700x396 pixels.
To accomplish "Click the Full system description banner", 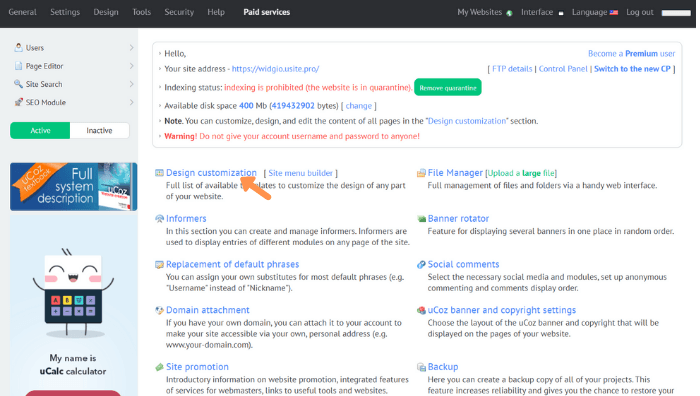I will [x=74, y=187].
